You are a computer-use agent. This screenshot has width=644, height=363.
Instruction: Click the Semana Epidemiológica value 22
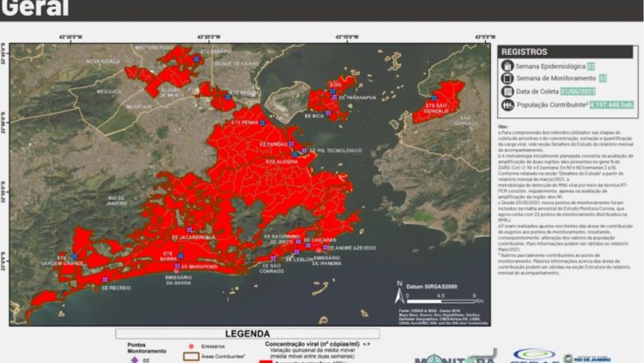coord(591,66)
